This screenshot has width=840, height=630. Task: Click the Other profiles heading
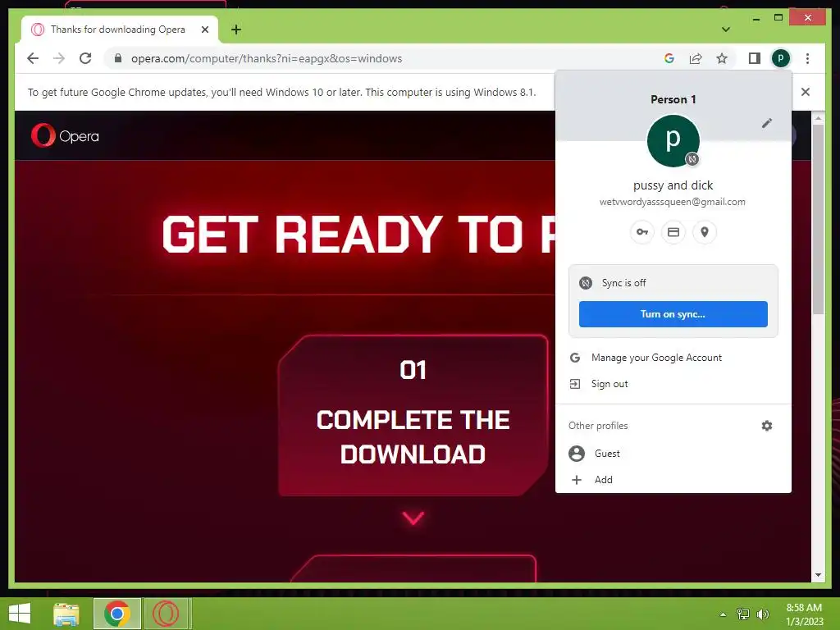pos(598,426)
